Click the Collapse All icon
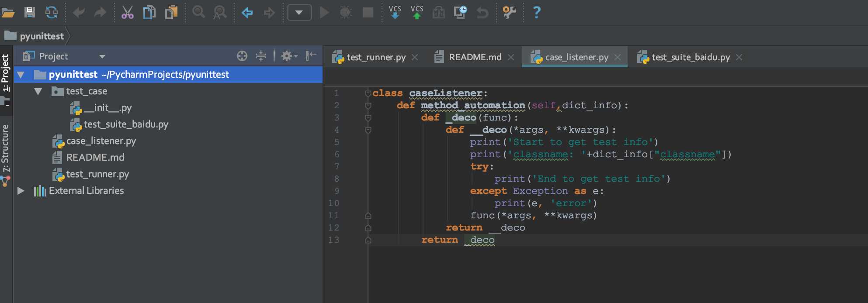Screen dimensions: 868x303 (261, 56)
